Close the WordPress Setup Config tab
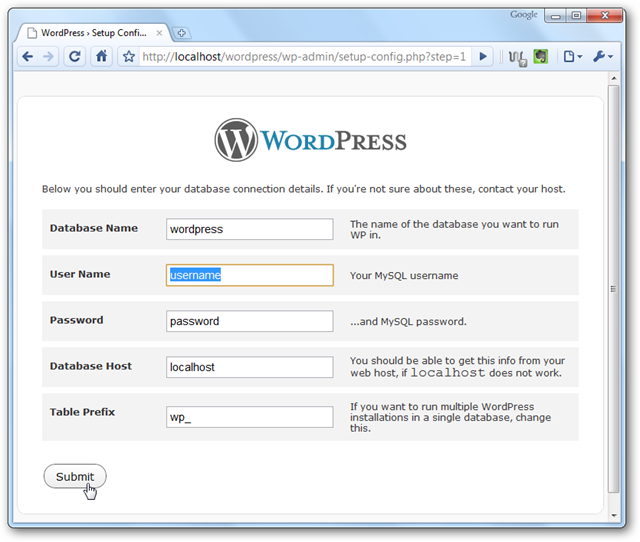 pos(159,33)
